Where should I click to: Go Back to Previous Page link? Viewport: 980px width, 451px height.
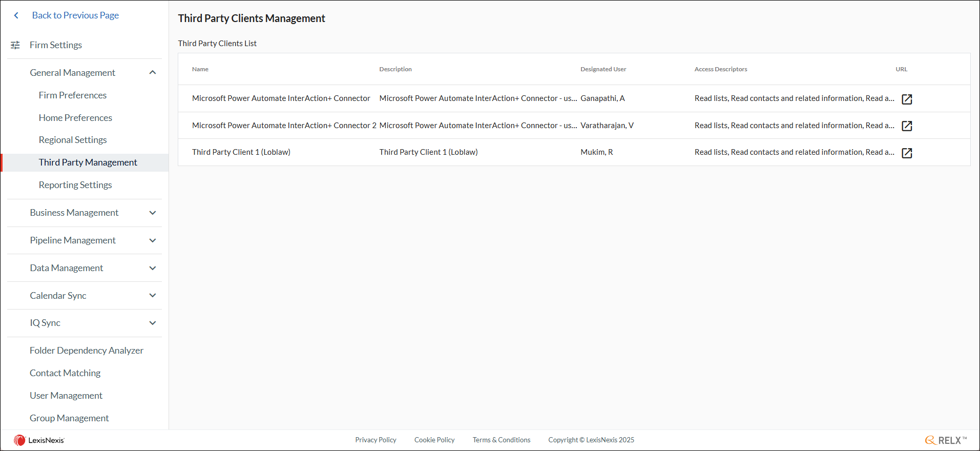[75, 15]
